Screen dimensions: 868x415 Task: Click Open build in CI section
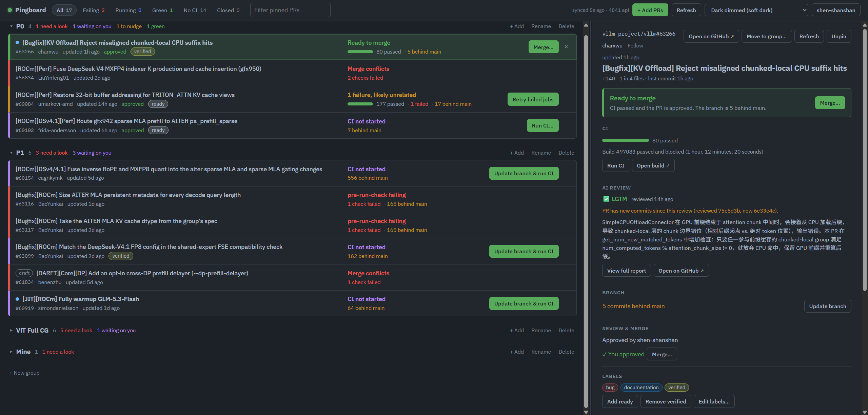(653, 165)
